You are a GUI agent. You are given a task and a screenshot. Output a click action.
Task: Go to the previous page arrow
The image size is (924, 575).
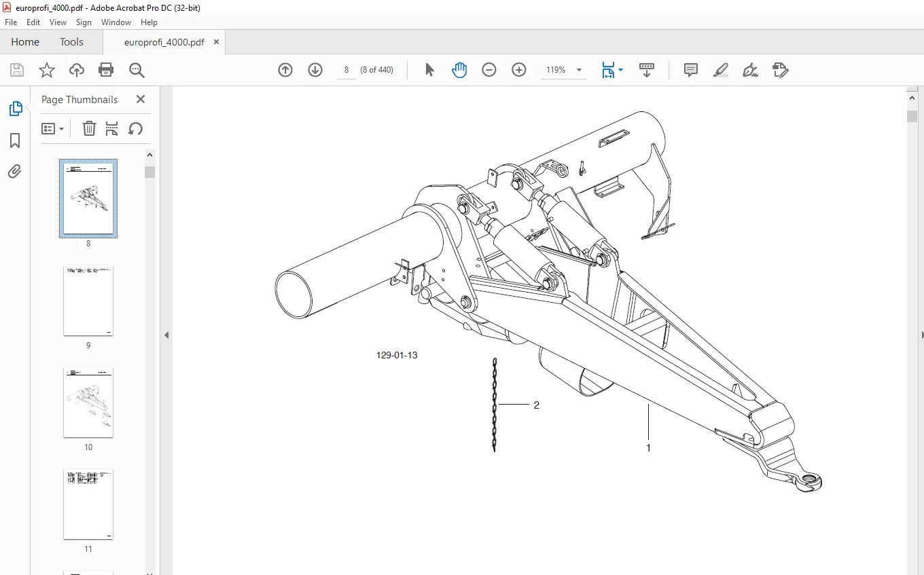tap(285, 70)
